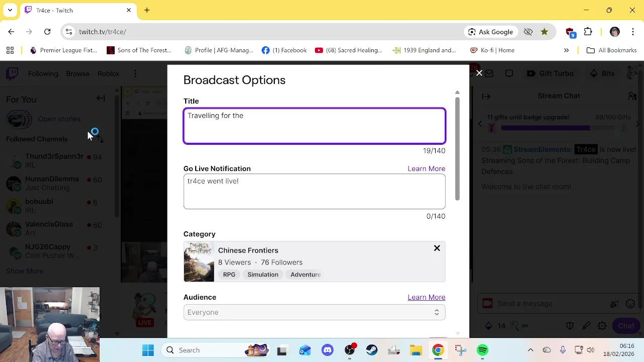Open moderator shield tools in chat
The image size is (644, 362).
pos(570,326)
